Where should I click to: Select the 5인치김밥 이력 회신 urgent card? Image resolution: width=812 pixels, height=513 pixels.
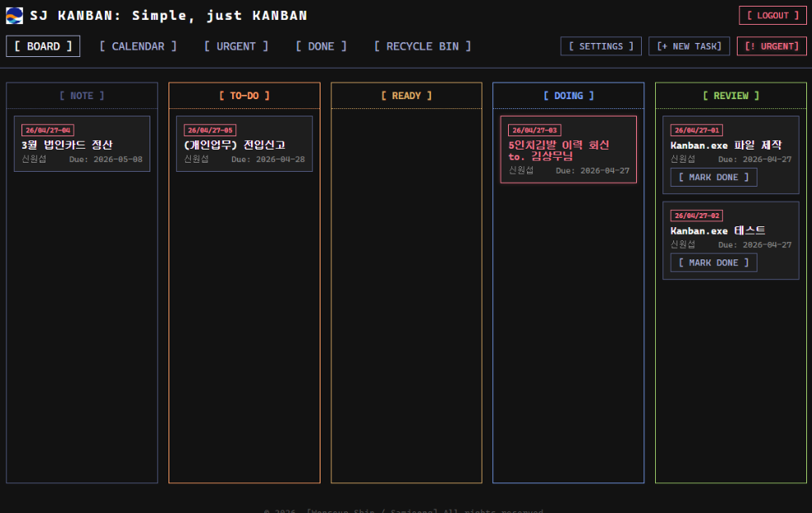(568, 150)
